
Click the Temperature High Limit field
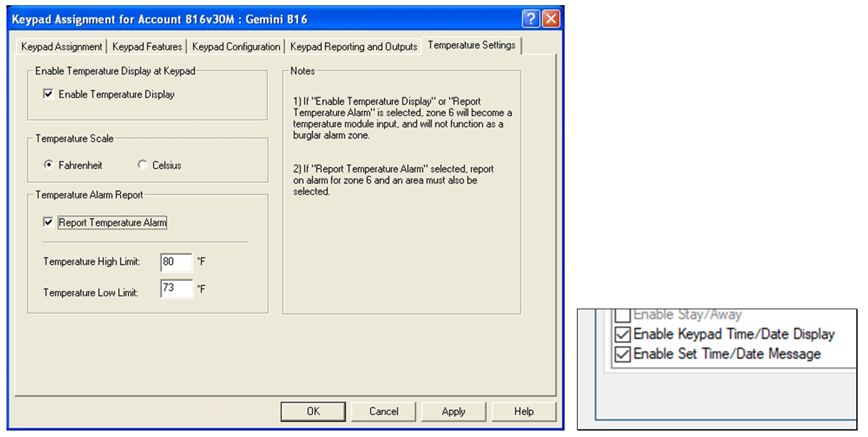(176, 262)
